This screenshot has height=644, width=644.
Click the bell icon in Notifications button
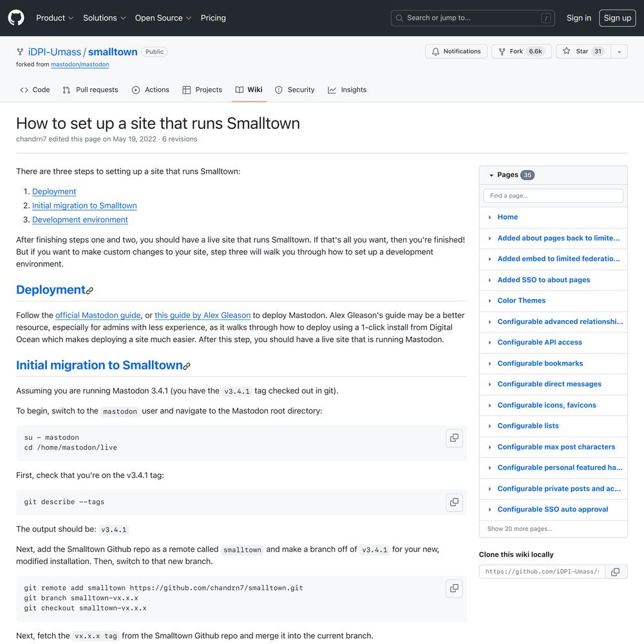point(435,52)
